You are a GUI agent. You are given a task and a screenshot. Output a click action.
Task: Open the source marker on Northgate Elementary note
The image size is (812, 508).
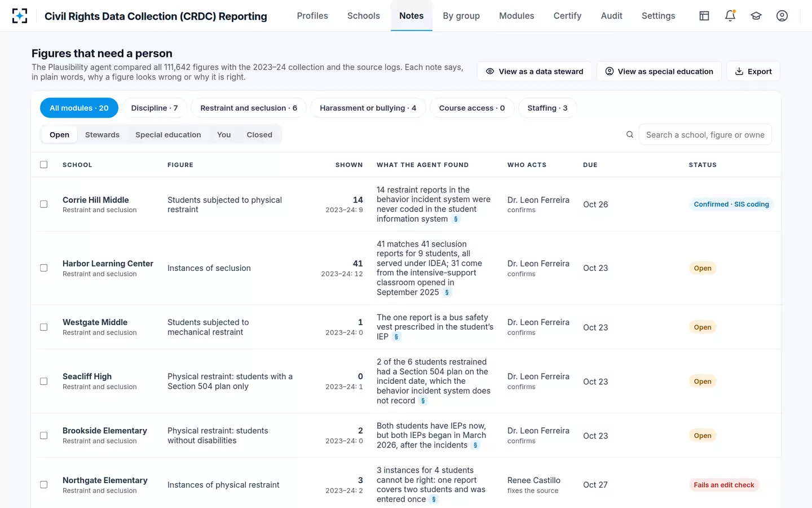click(x=434, y=500)
